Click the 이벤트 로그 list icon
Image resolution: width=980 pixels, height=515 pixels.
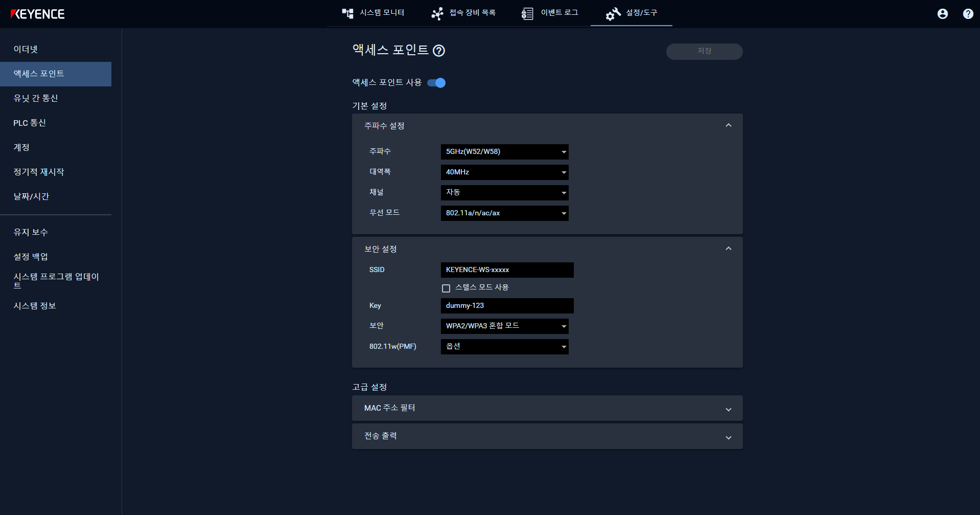click(x=527, y=13)
